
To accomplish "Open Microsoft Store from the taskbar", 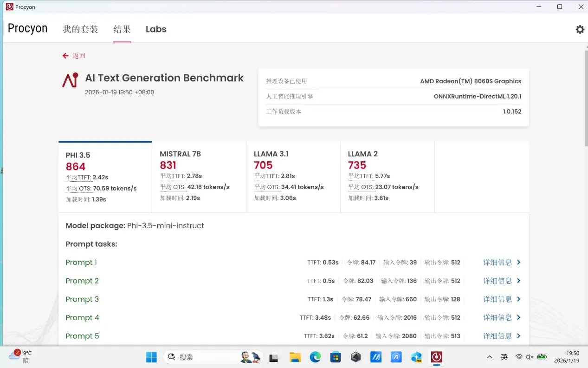I will click(x=336, y=357).
